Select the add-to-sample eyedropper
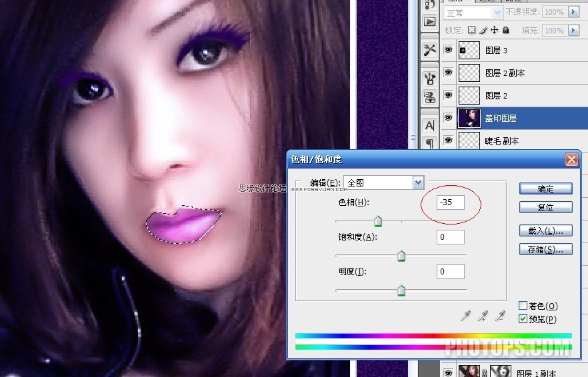Viewport: 588px width, 377px height. pos(483,316)
